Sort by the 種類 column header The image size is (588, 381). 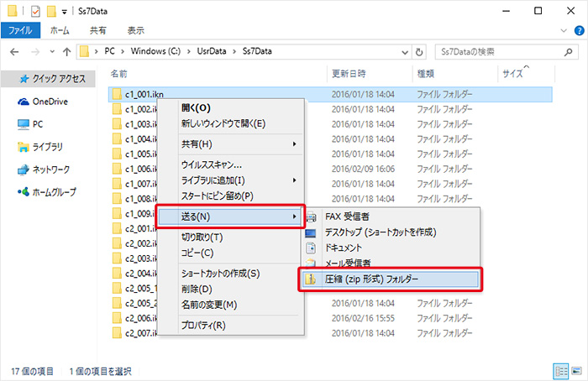[426, 74]
